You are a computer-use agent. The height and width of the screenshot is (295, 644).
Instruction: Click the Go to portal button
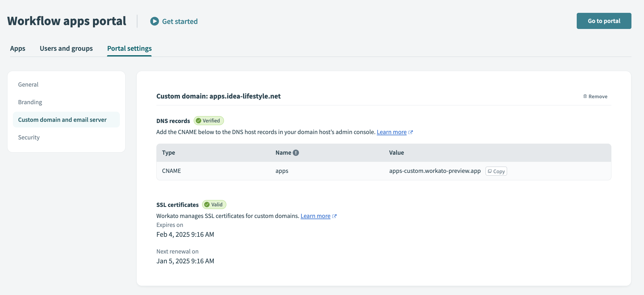(604, 21)
